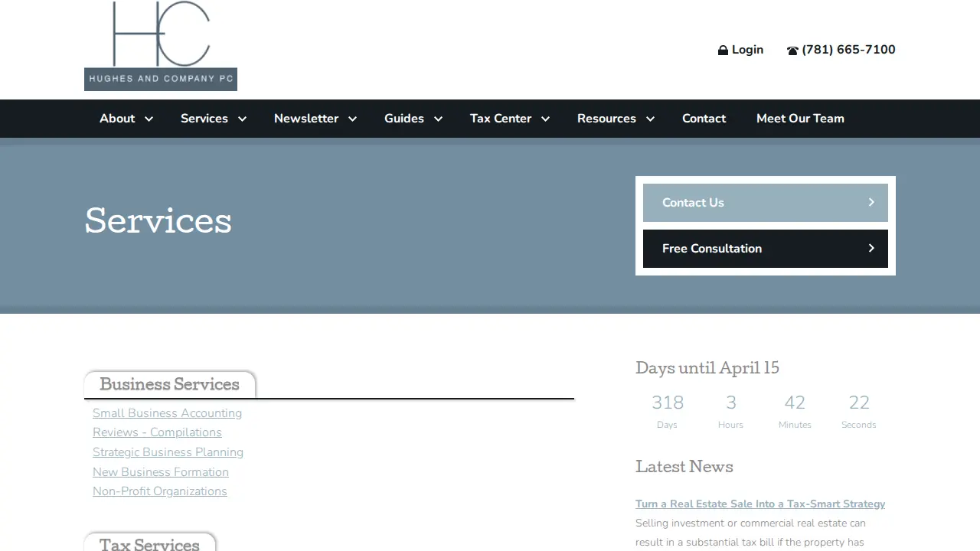Click the telephone icon beside the phone number
The image size is (980, 551).
tap(792, 51)
